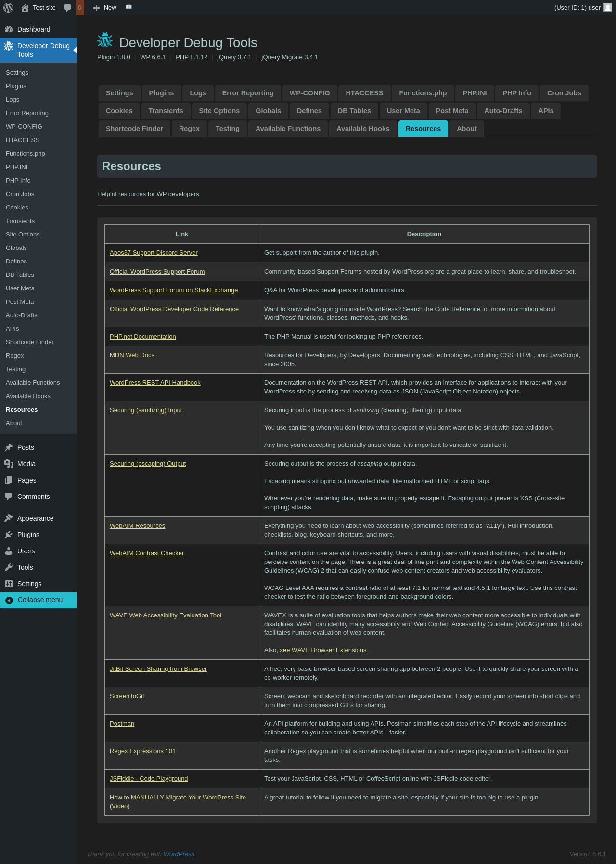Switch to the Available Hooks tab
The height and width of the screenshot is (864, 616).
pyautogui.click(x=363, y=129)
